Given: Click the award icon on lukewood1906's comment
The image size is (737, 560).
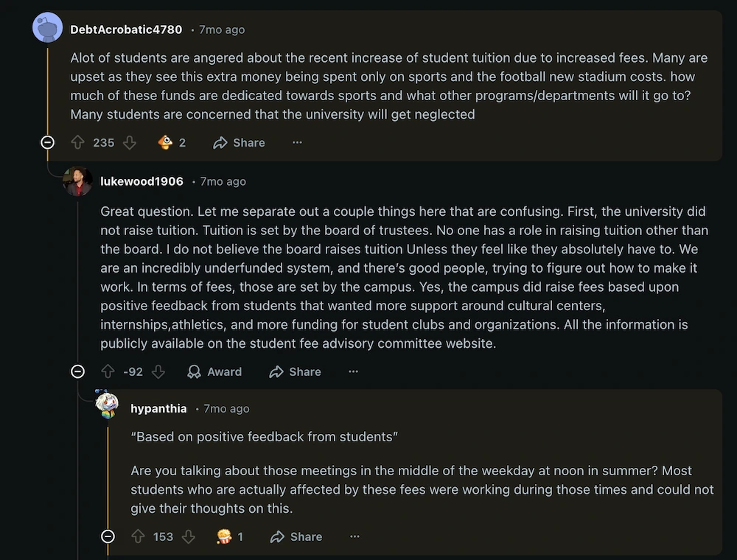Looking at the screenshot, I should tap(214, 372).
